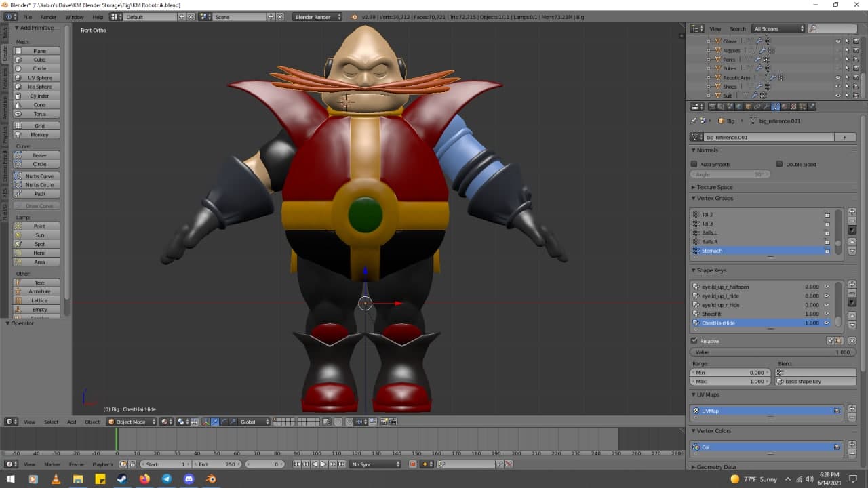Add a Monkey mesh primitive
This screenshot has height=488, width=868.
click(x=39, y=135)
